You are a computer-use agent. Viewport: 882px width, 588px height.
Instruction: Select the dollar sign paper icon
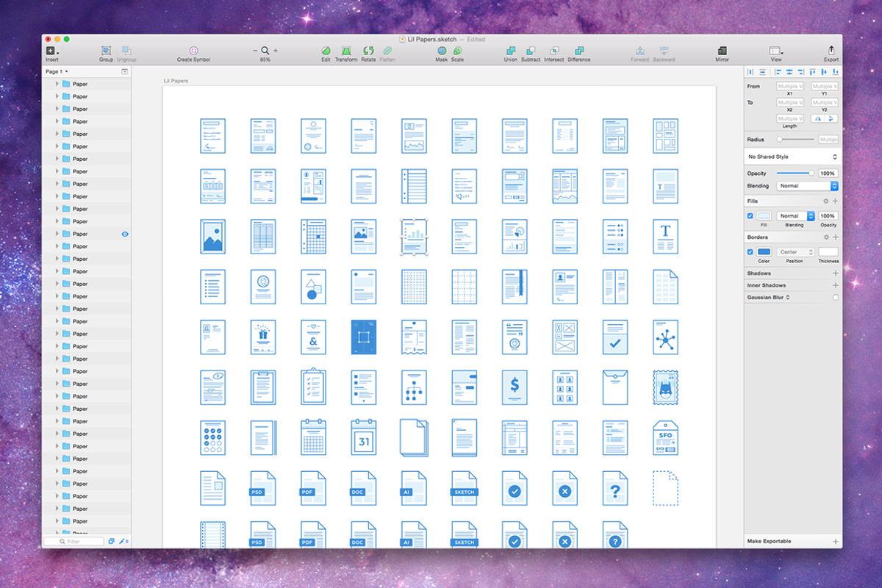tap(514, 387)
